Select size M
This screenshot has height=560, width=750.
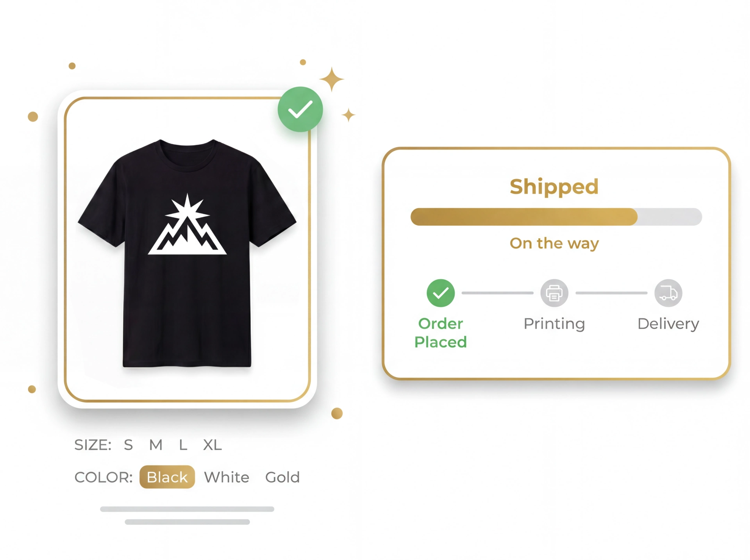click(x=155, y=445)
